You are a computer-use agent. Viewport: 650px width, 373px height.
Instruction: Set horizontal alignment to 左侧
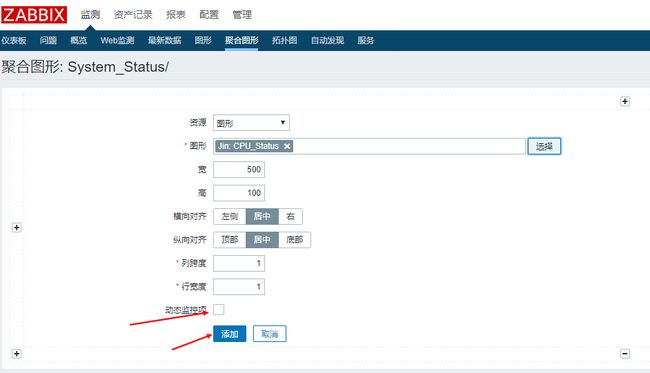click(230, 216)
